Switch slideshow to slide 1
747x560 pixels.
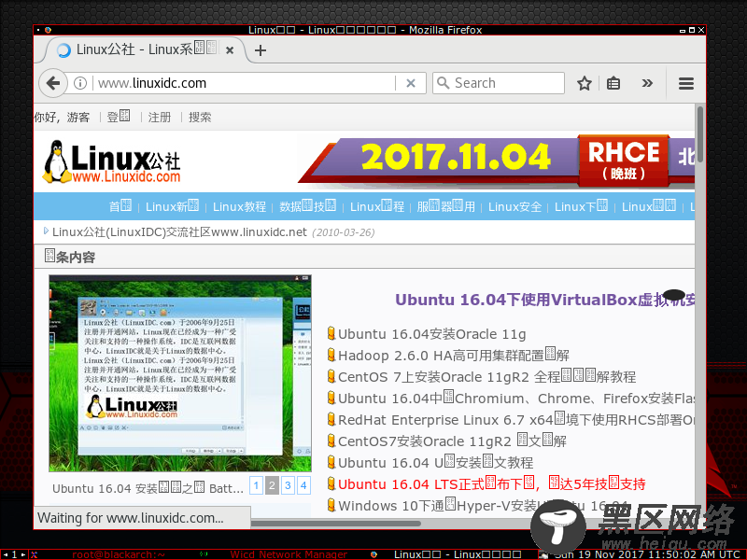point(256,485)
